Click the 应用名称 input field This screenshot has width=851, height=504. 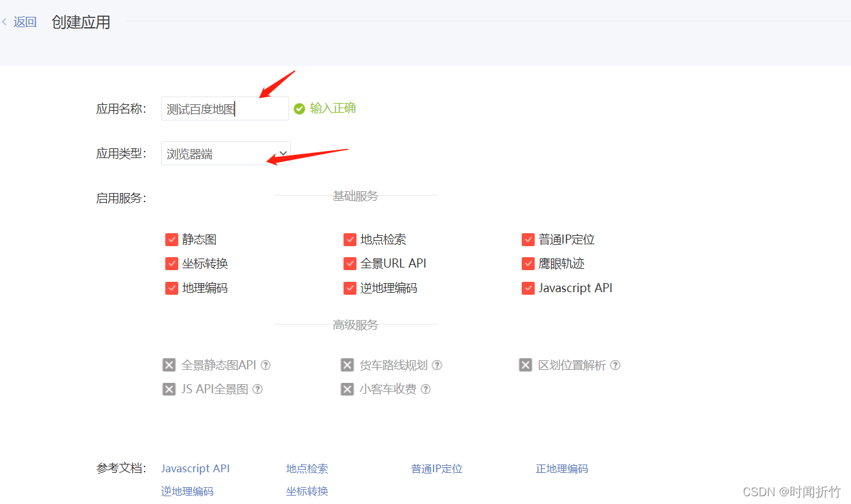[x=225, y=109]
